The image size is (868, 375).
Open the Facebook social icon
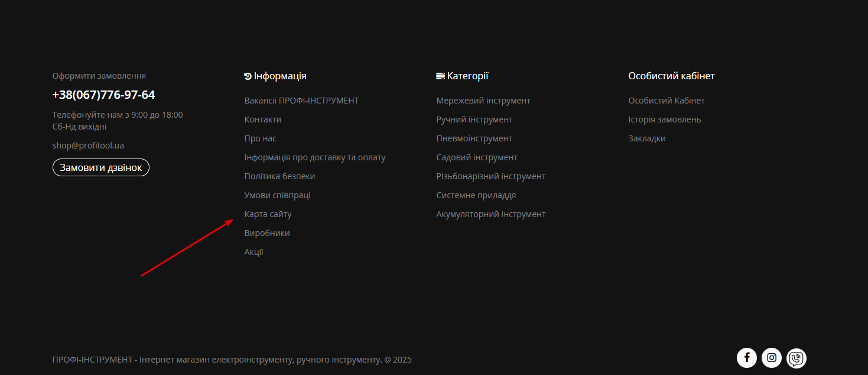(747, 358)
